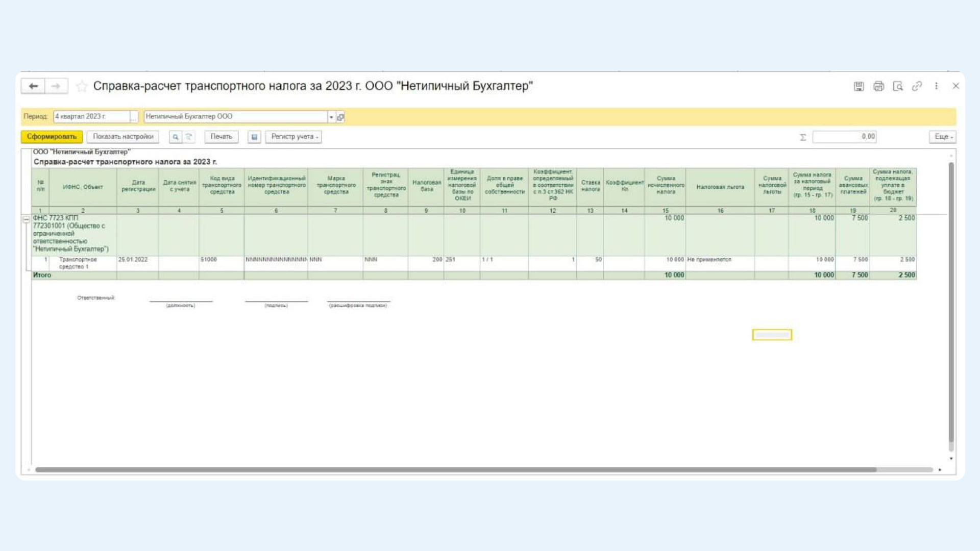Go forward with the right arrow button
Image resolution: width=980 pixels, height=551 pixels.
pos(56,86)
